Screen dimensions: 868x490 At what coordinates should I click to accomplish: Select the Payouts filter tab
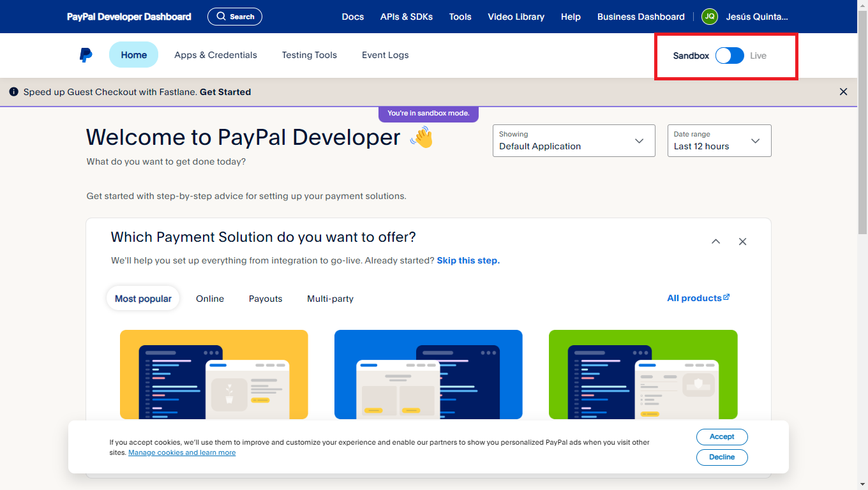click(266, 299)
